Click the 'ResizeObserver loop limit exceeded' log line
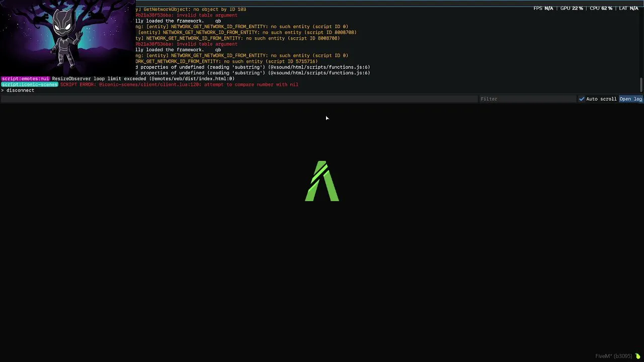Viewport: 644px width, 362px height. click(x=143, y=79)
